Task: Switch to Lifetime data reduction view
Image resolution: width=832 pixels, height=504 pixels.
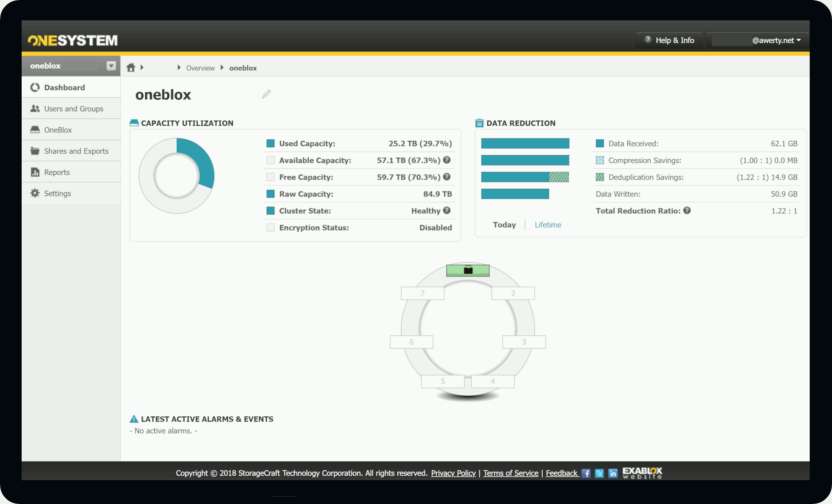Action: [x=547, y=225]
